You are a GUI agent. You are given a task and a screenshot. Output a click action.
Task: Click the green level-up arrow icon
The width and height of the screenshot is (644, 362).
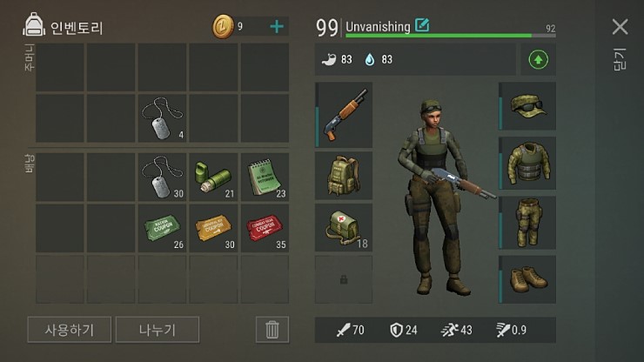[538, 60]
